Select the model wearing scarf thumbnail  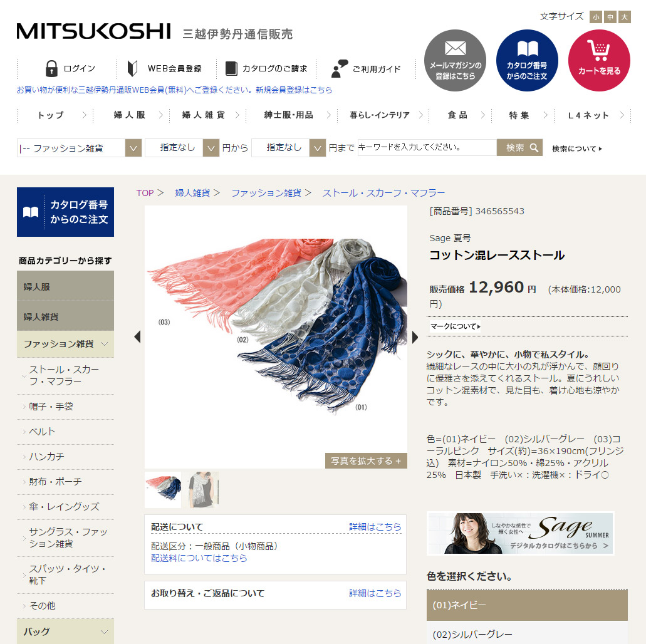[x=203, y=489]
